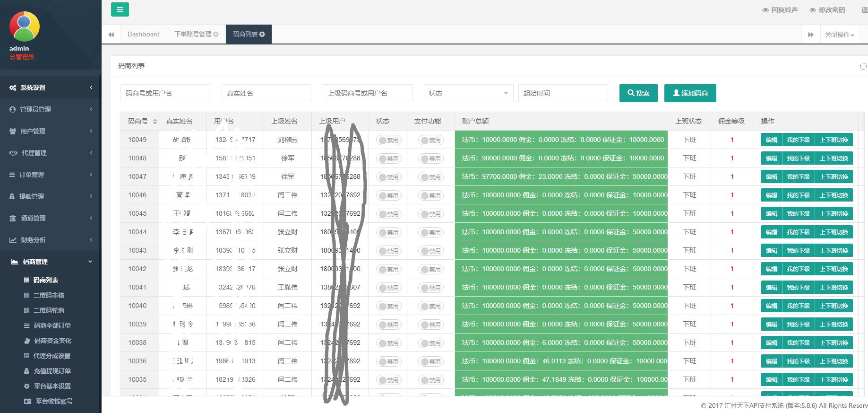Click the 添加码商 button

click(x=690, y=93)
